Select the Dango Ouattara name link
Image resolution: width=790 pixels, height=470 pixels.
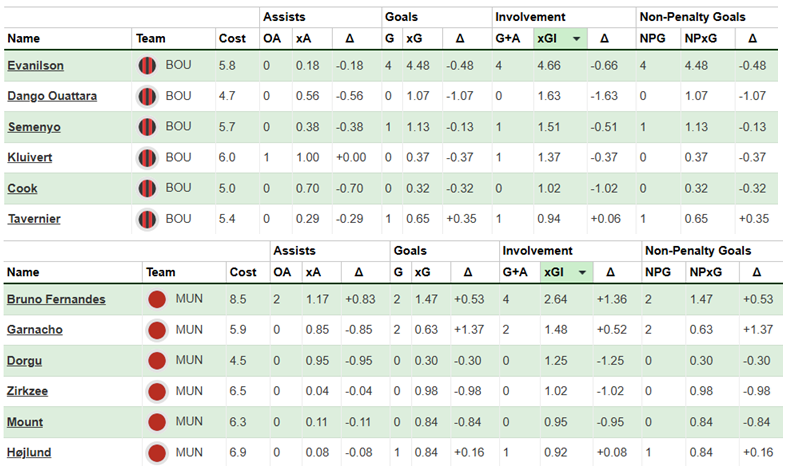52,97
